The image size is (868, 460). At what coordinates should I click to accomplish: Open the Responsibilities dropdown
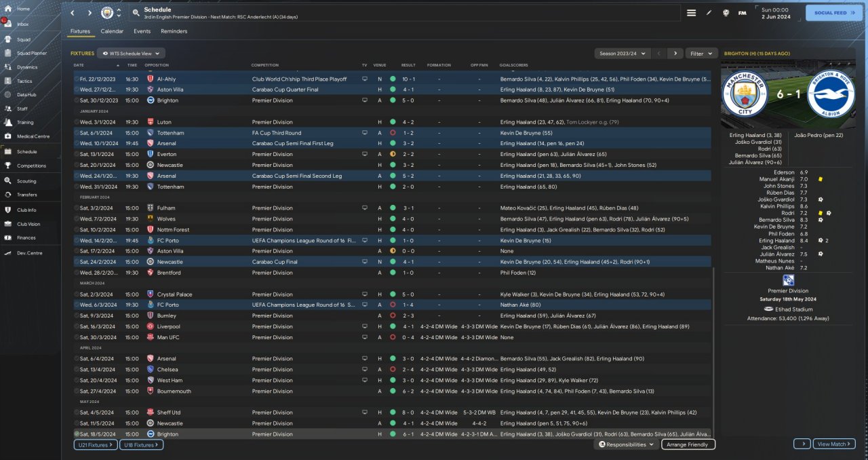pyautogui.click(x=627, y=444)
